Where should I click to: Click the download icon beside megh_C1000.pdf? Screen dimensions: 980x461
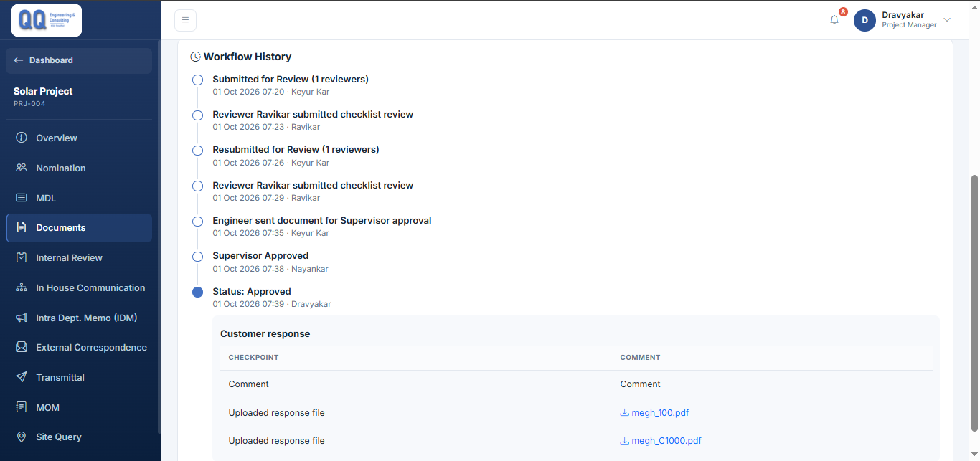[624, 441]
